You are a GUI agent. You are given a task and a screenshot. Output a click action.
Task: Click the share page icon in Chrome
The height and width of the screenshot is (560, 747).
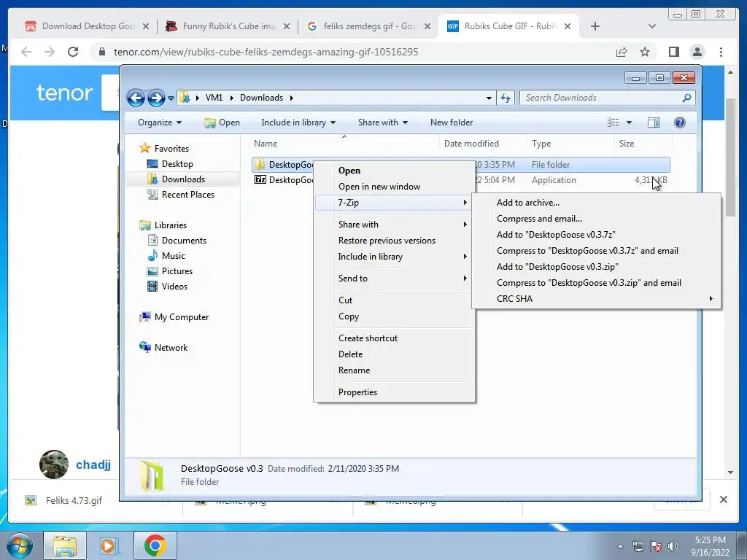click(x=622, y=52)
